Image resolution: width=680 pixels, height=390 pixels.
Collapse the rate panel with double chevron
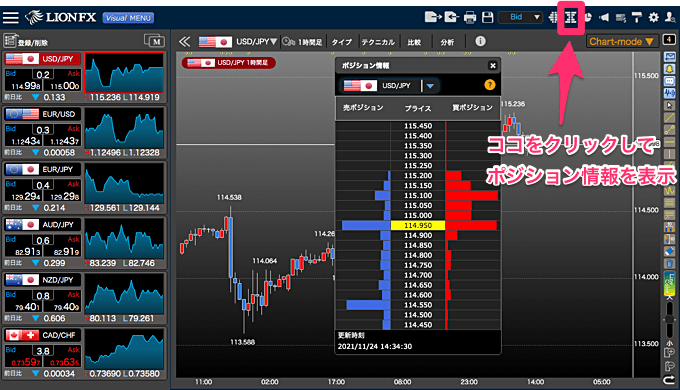(x=185, y=42)
